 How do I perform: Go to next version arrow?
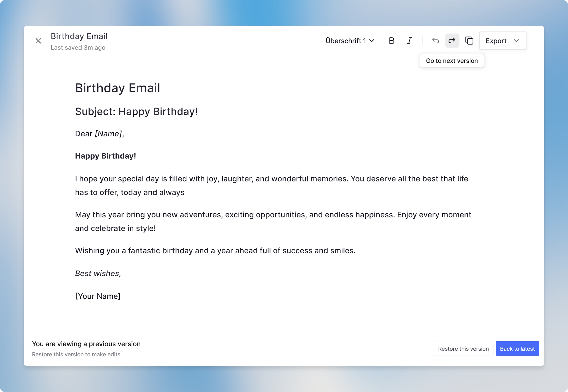click(x=452, y=41)
